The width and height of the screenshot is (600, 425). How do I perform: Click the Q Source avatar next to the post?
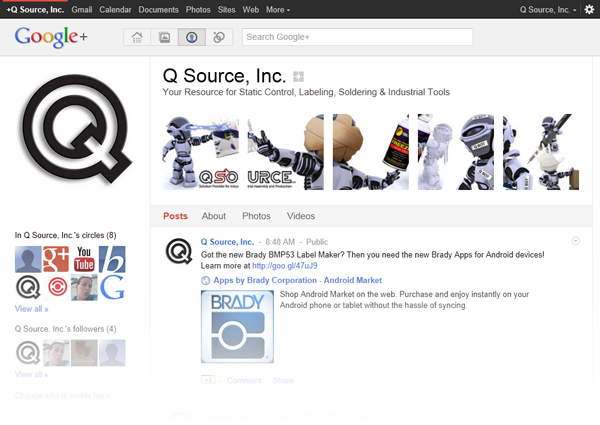point(179,251)
